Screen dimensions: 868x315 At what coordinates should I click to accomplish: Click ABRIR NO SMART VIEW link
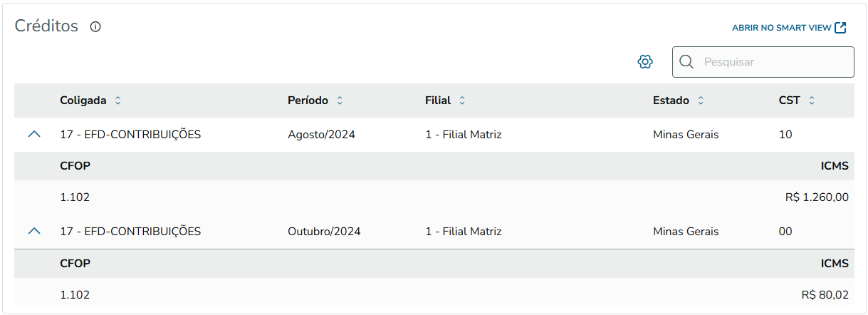click(x=781, y=28)
